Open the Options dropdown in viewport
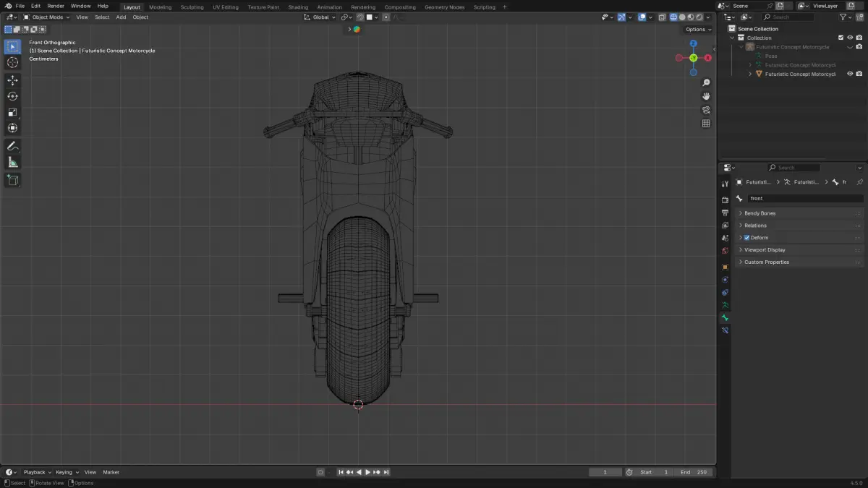 click(698, 30)
